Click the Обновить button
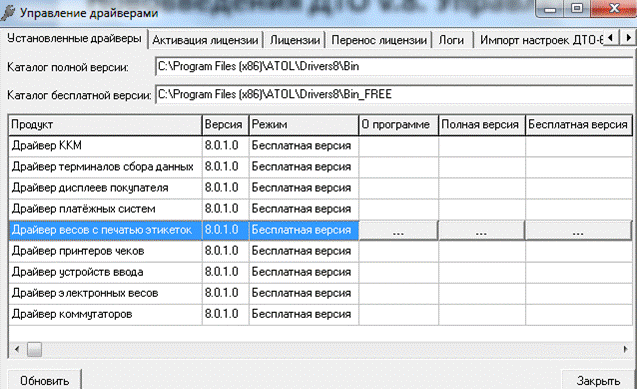Viewport: 637px width, 389px height. pyautogui.click(x=44, y=380)
